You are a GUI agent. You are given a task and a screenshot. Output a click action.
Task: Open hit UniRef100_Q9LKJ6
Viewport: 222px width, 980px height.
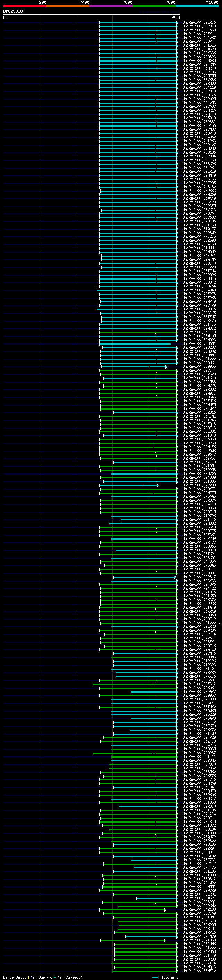[199, 23]
